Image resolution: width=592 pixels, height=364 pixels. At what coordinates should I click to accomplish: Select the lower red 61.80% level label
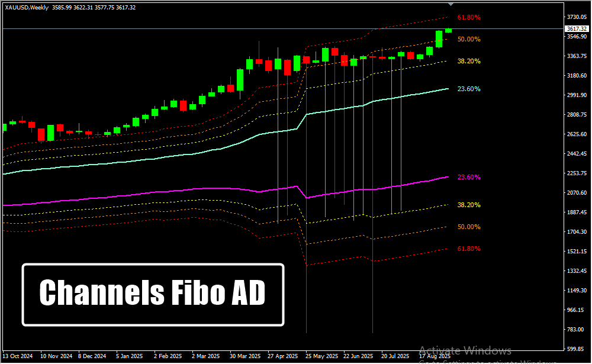[469, 249]
